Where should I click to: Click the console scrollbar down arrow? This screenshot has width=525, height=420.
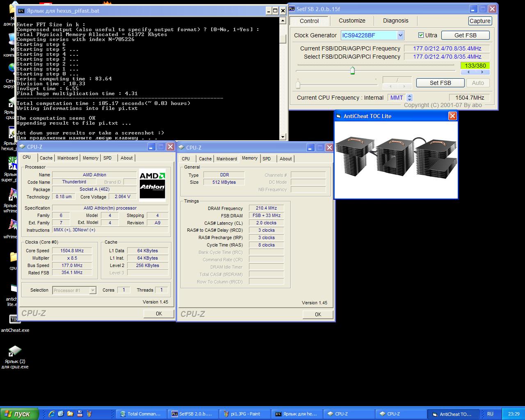point(283,137)
